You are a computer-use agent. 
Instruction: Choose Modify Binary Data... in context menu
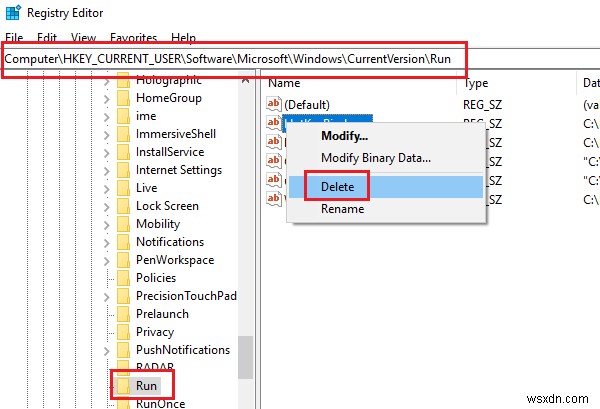376,158
